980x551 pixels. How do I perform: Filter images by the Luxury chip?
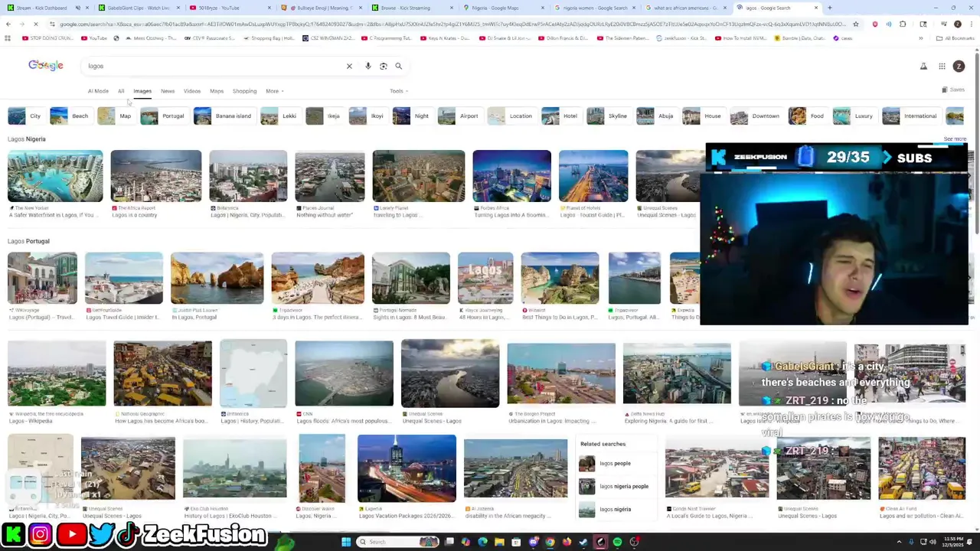pyautogui.click(x=854, y=116)
